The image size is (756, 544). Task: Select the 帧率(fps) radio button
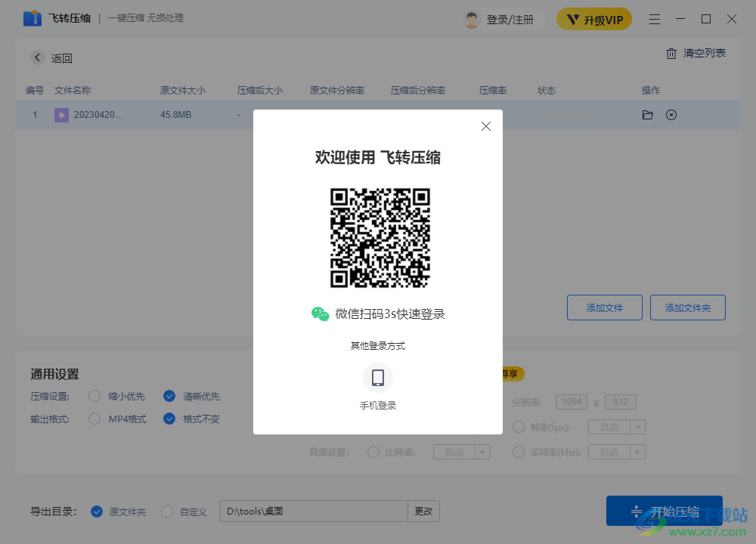519,427
